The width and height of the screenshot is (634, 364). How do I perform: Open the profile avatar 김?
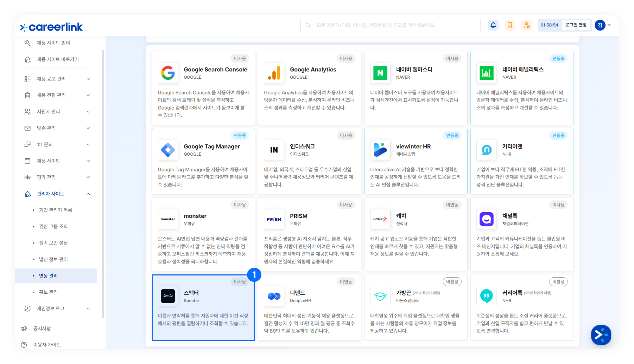tap(600, 25)
